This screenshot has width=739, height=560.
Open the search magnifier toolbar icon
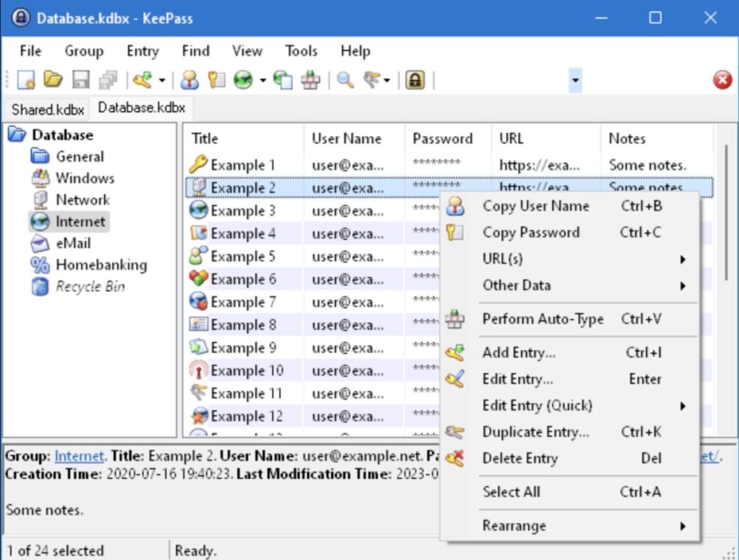click(344, 79)
